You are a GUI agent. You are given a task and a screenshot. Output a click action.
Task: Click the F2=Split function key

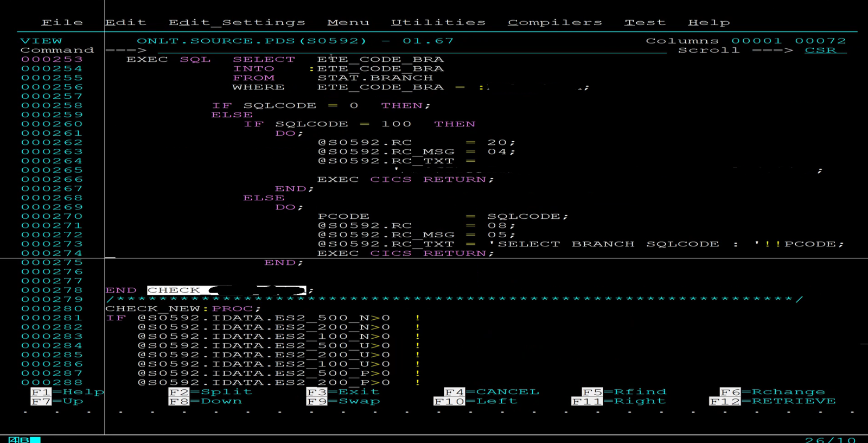coord(210,391)
